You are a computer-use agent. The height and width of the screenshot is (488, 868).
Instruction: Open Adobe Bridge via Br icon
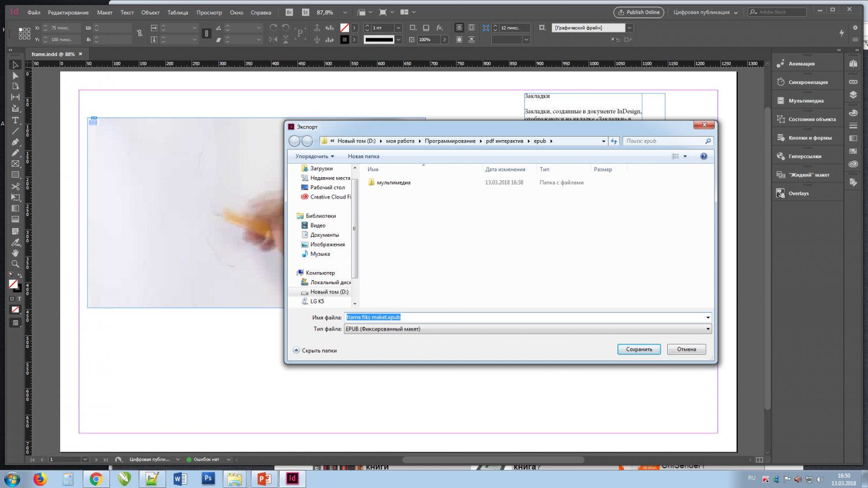289,12
